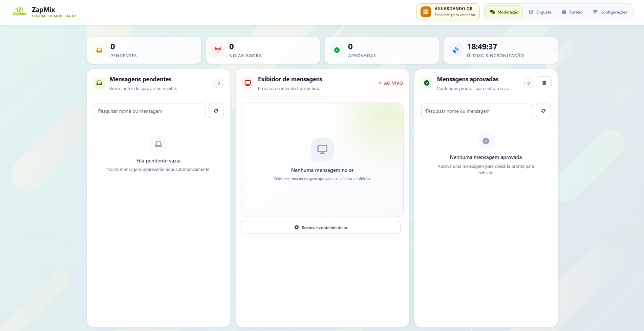Click the NO AR AGORA stat label
This screenshot has height=331, width=644.
pos(245,56)
